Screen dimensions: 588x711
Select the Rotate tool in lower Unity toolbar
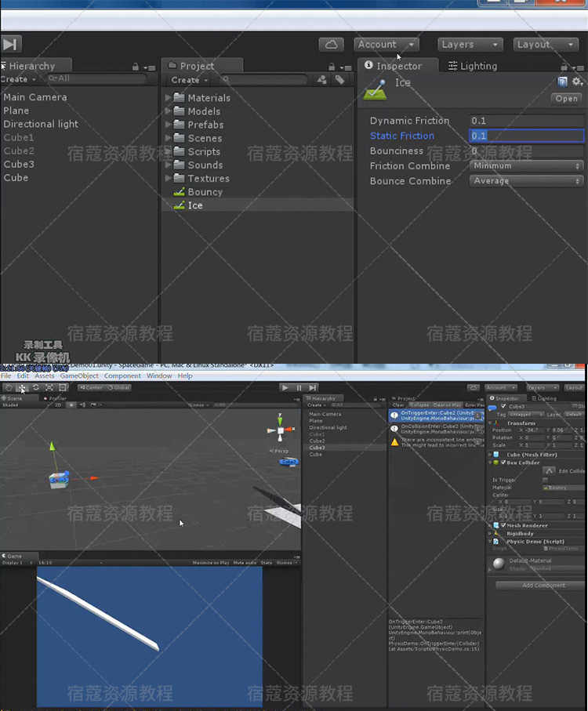click(35, 388)
